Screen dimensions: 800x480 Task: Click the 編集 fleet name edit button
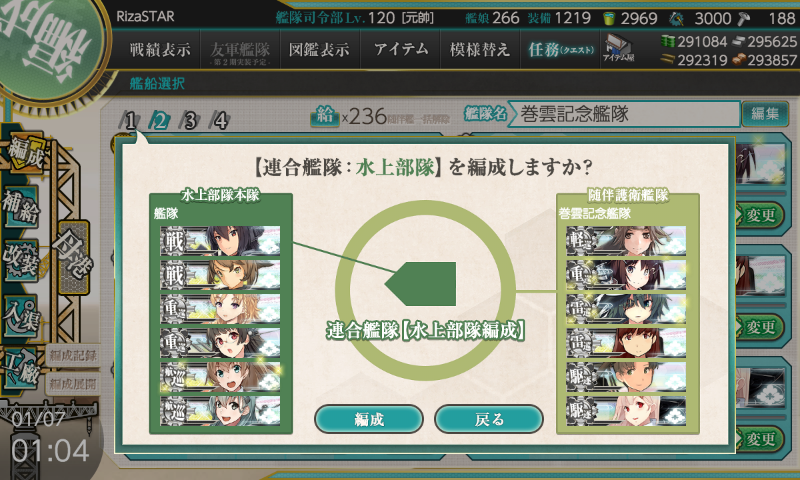pos(765,114)
